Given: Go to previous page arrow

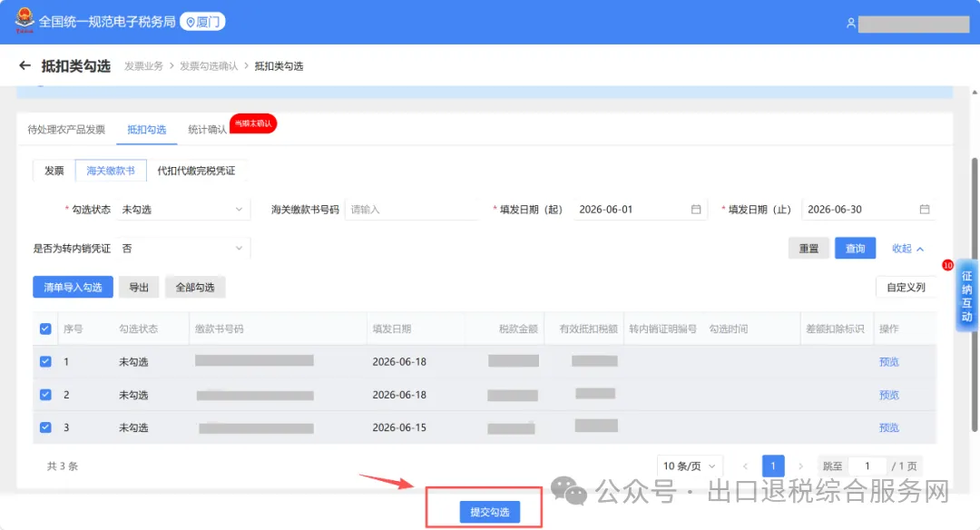Looking at the screenshot, I should coord(745,466).
